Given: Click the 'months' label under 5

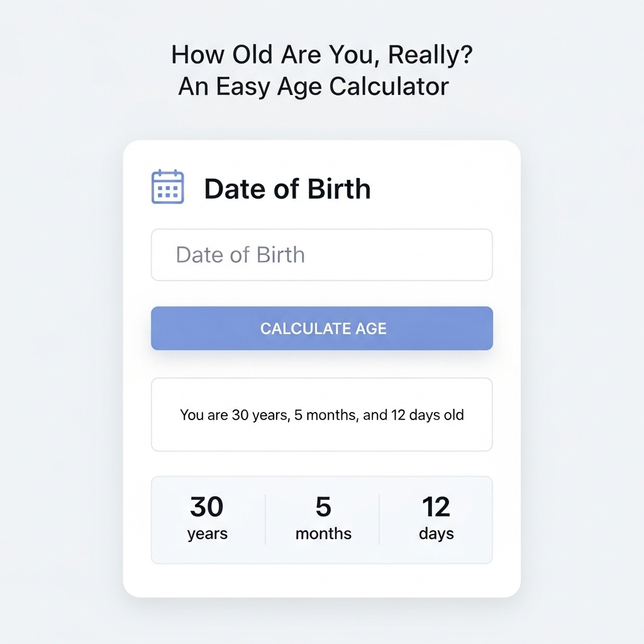Looking at the screenshot, I should (x=323, y=533).
